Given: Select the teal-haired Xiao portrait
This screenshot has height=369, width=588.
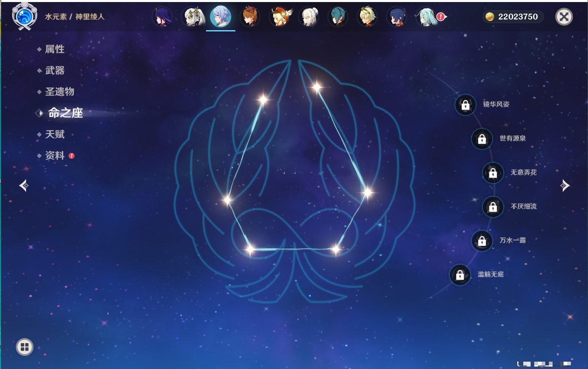Looking at the screenshot, I should pos(338,17).
